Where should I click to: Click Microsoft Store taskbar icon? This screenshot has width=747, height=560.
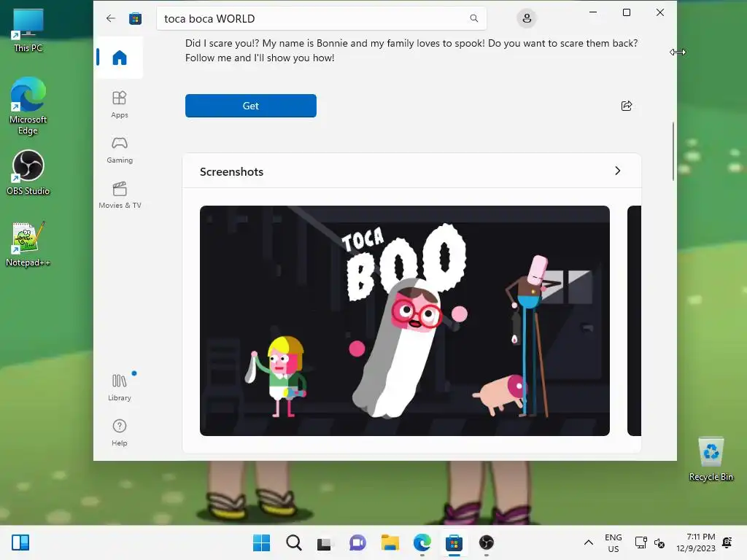pos(454,542)
